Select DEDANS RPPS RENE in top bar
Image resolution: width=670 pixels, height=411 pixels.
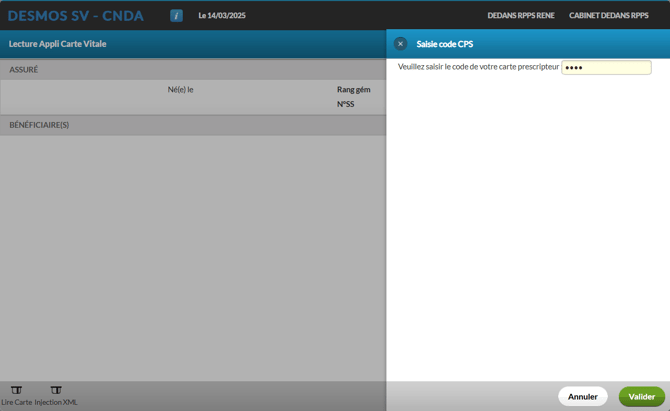[x=520, y=16]
